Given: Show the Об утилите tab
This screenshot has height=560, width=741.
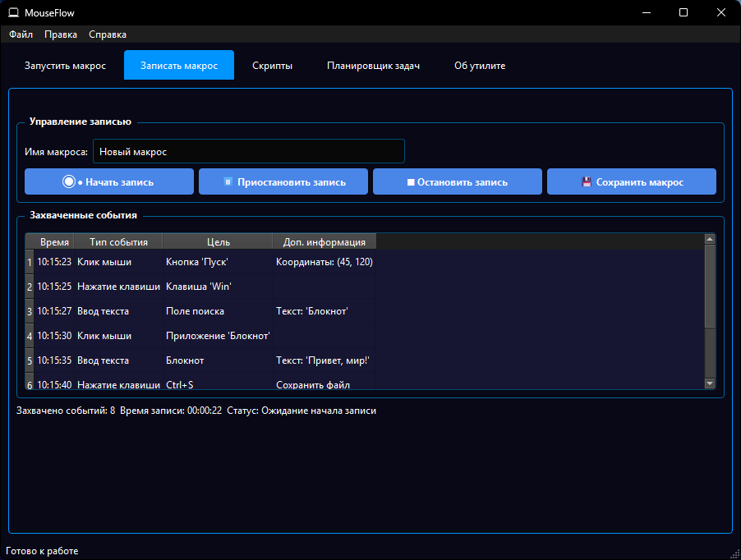Looking at the screenshot, I should tap(480, 66).
